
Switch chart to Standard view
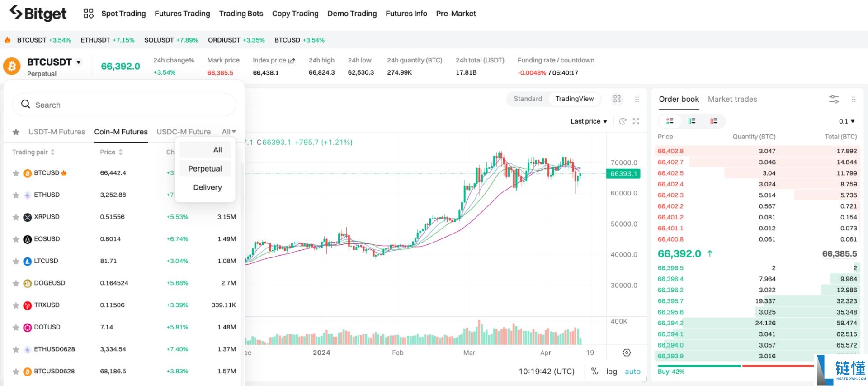tap(528, 99)
